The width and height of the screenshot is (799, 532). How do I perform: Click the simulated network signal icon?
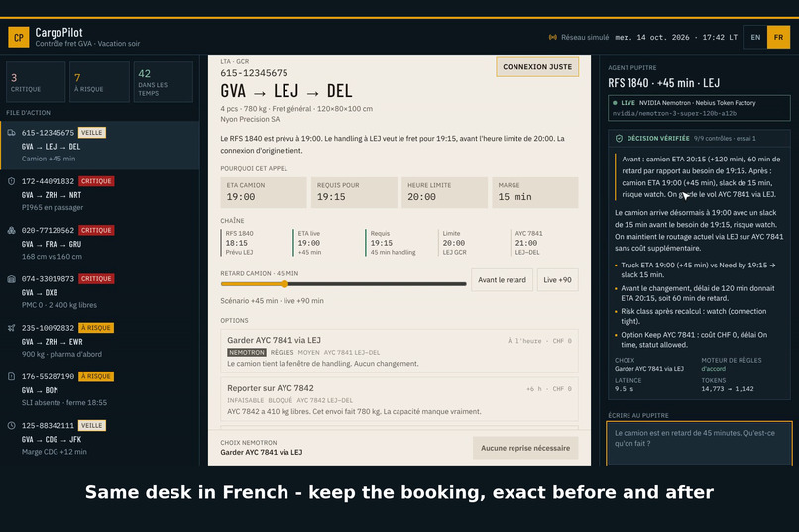(553, 38)
